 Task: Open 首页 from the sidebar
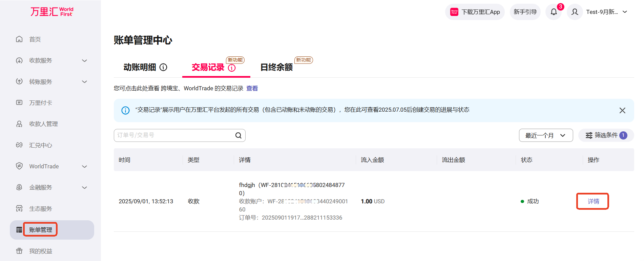point(35,39)
